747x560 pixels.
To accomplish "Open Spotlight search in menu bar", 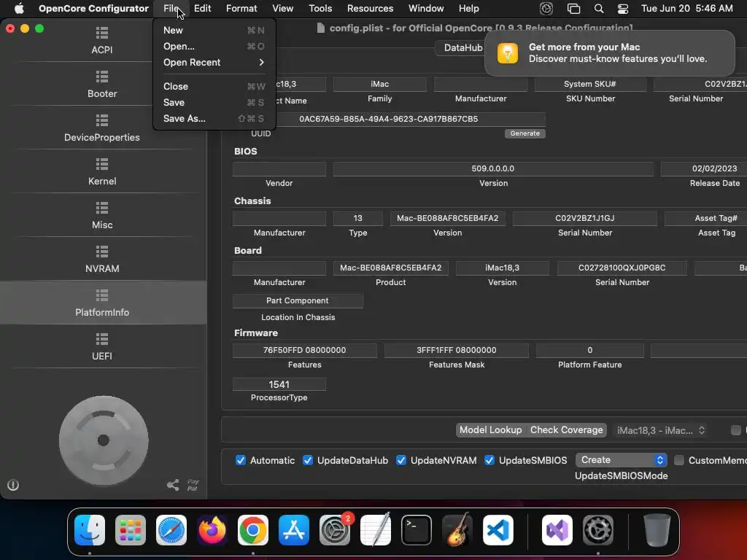I will pyautogui.click(x=599, y=8).
